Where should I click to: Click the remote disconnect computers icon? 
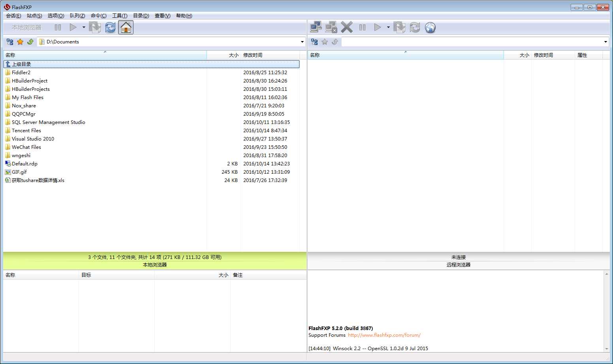(x=331, y=27)
